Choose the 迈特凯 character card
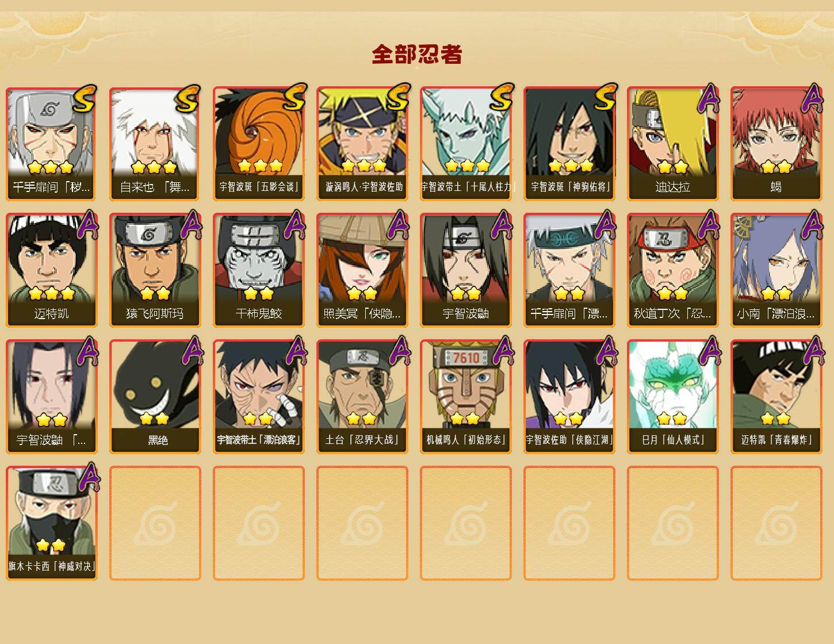This screenshot has height=644, width=834. pyautogui.click(x=52, y=270)
